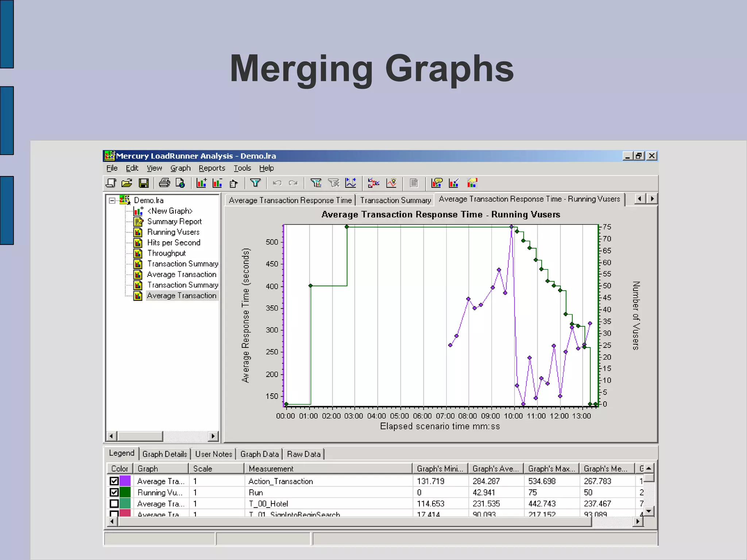747x560 pixels.
Task: Click the Display Options colorful chart icon
Action: coord(472,183)
